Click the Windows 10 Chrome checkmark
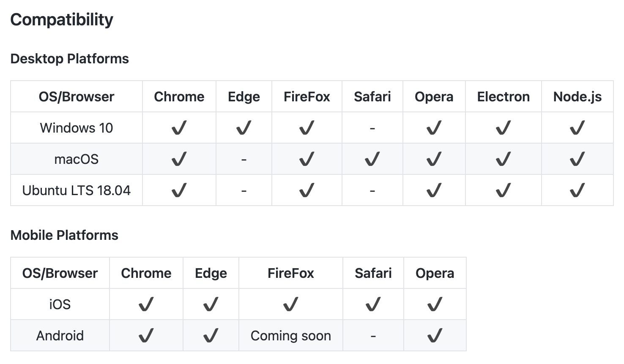 coord(179,128)
